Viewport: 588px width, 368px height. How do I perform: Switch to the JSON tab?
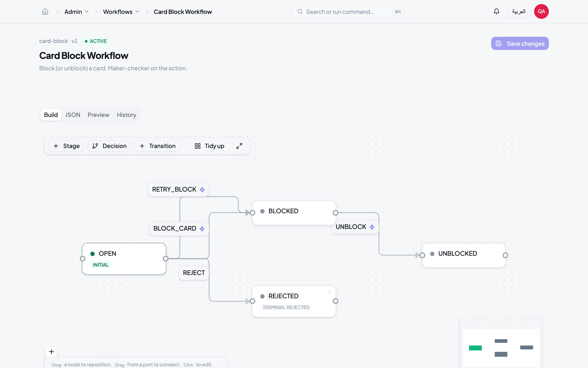click(73, 115)
